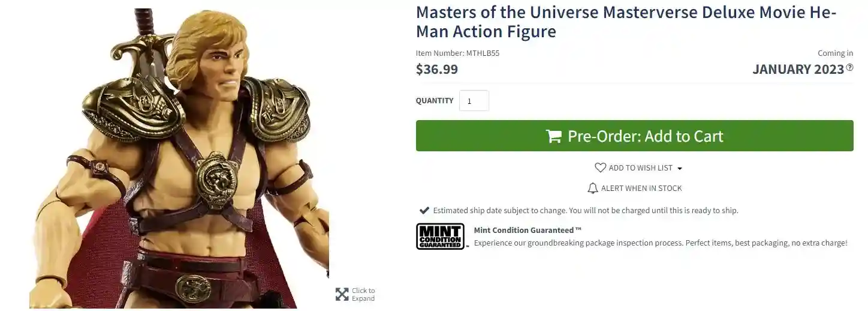868x311 pixels.
Task: Click the Item Number MTHLB55 text
Action: point(457,53)
